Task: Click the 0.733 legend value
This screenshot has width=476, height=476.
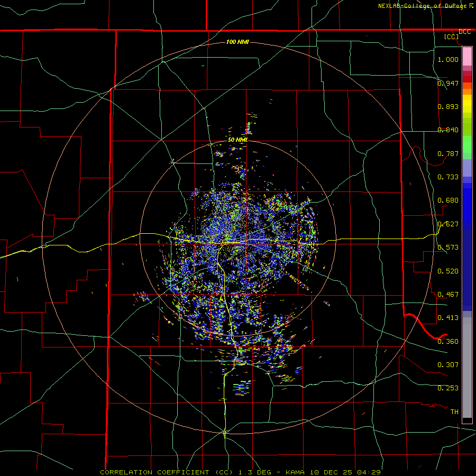Action: 448,177
